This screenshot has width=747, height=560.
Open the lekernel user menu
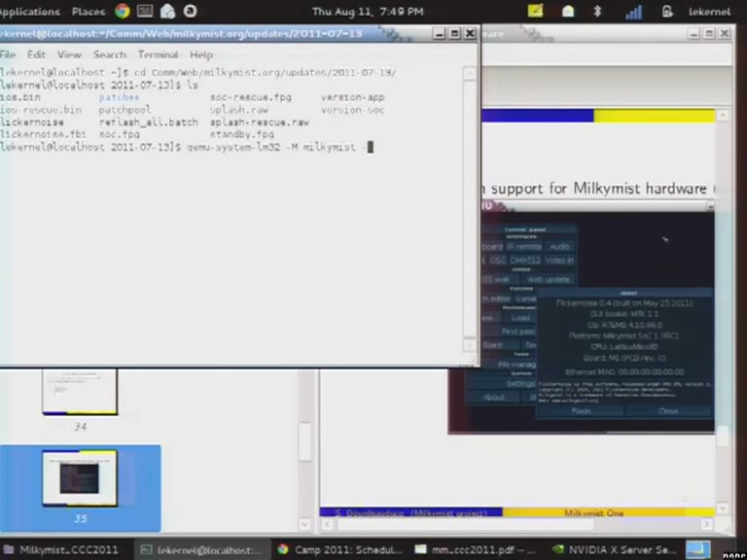pyautogui.click(x=709, y=12)
